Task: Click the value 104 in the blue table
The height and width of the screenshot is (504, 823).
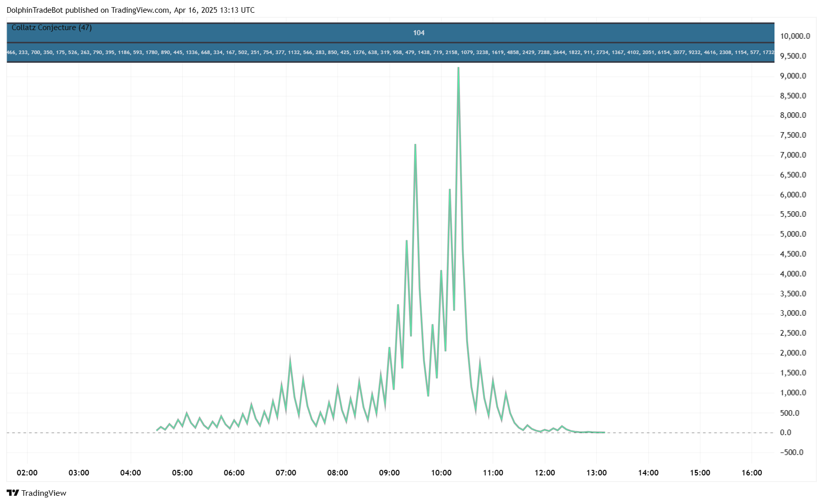Action: click(419, 33)
